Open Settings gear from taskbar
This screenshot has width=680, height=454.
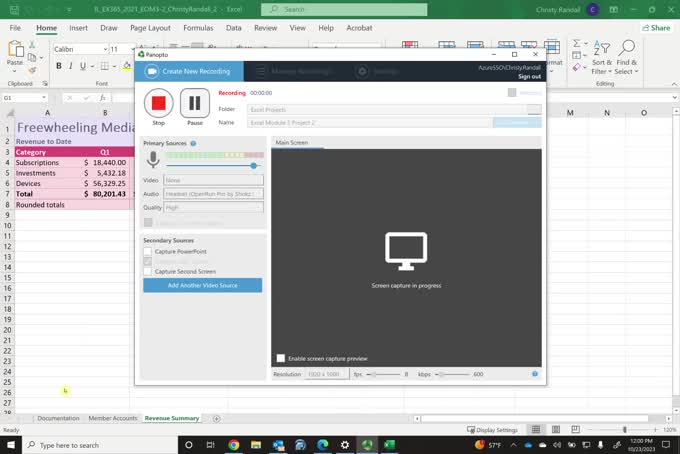pyautogui.click(x=345, y=445)
